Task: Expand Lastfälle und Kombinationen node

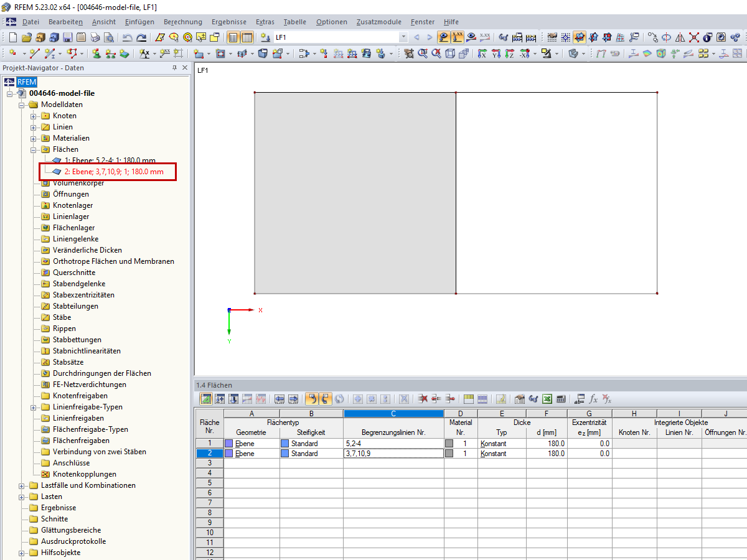Action: (x=22, y=485)
